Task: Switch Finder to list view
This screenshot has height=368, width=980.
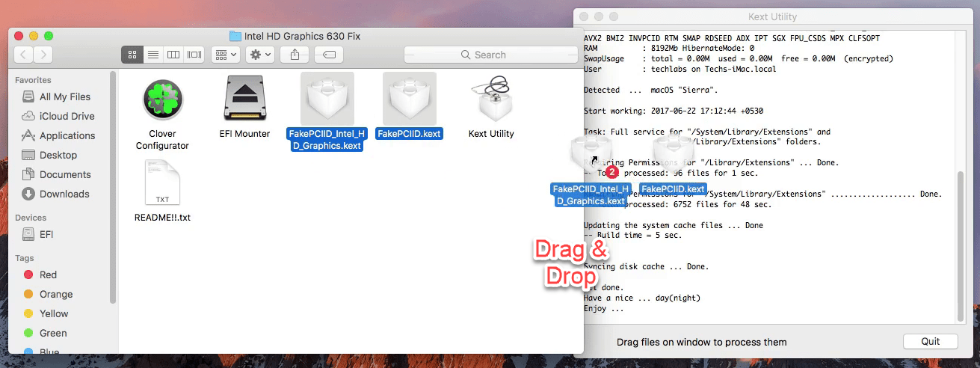Action: [x=153, y=55]
